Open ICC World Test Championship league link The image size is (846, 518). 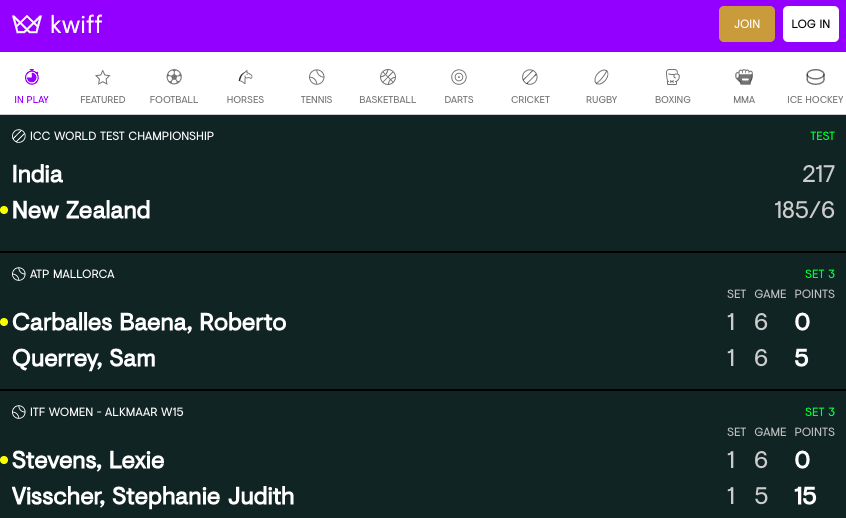click(x=121, y=136)
